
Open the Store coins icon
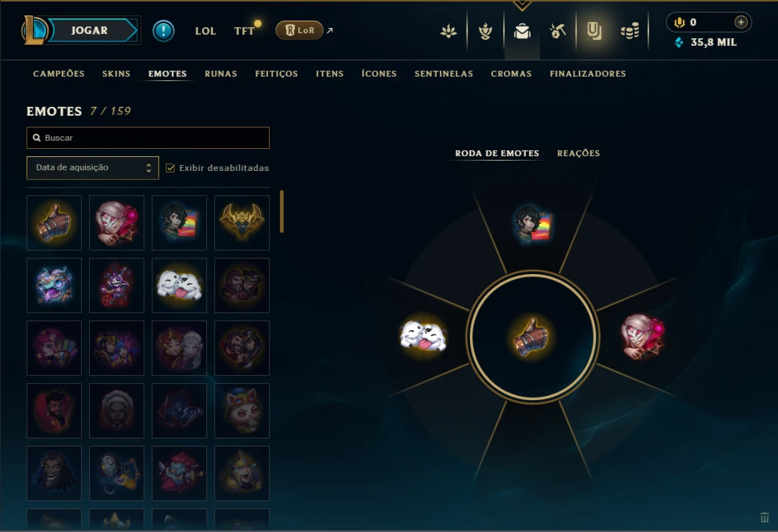(x=630, y=31)
